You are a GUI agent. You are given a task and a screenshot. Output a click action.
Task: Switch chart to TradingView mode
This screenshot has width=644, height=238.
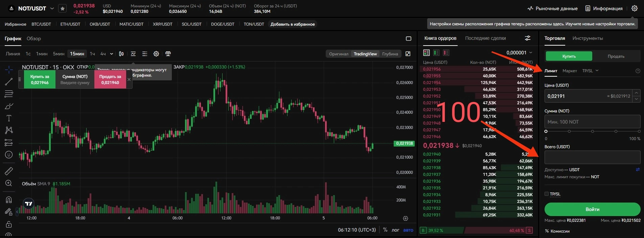tap(365, 54)
